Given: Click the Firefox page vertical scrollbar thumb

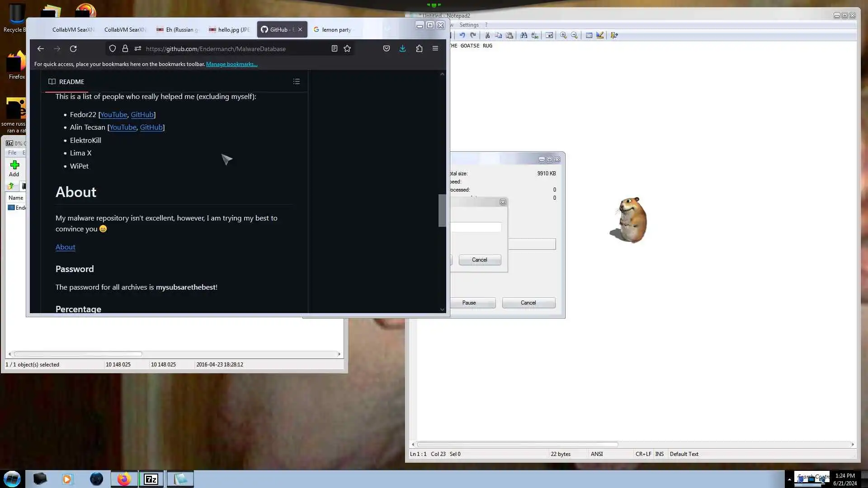Looking at the screenshot, I should tap(442, 211).
